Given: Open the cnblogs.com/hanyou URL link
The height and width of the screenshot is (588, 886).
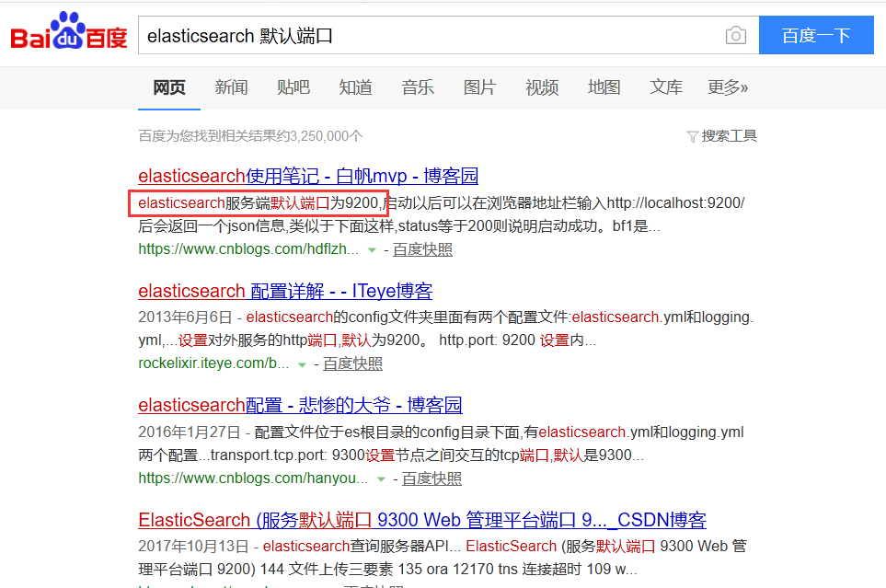Looking at the screenshot, I should point(253,478).
